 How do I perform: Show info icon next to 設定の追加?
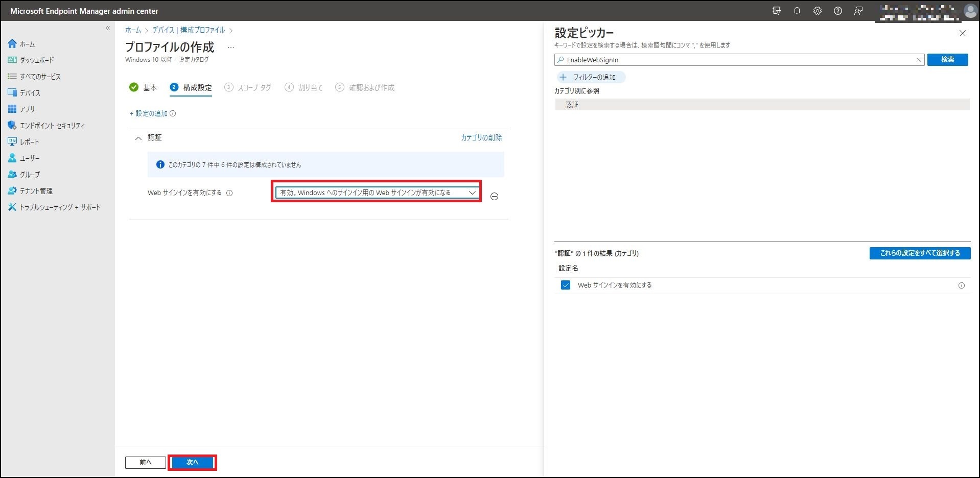tap(173, 113)
